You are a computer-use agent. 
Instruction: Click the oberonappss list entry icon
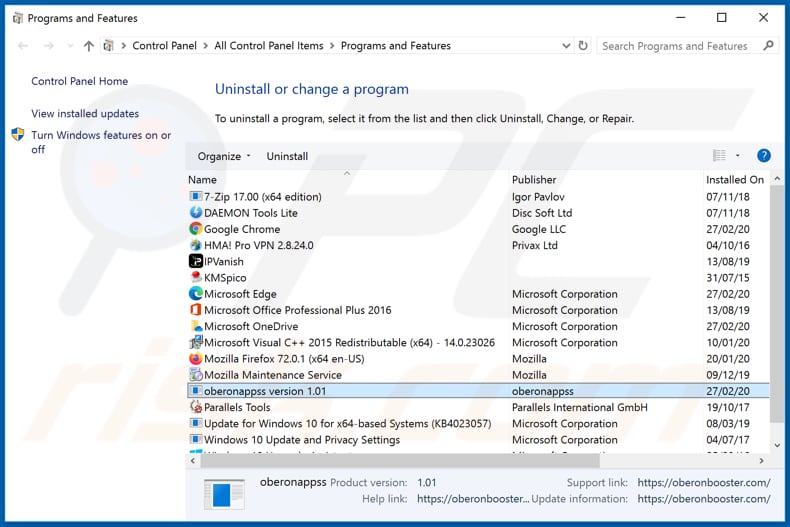195,390
